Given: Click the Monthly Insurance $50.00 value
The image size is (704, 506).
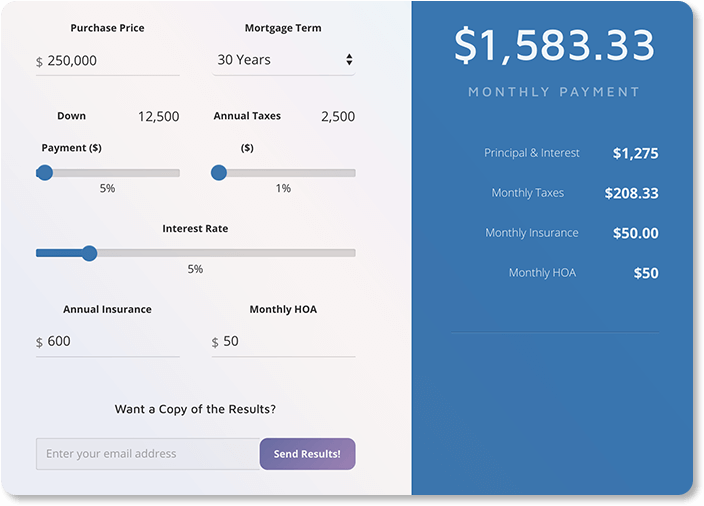Looking at the screenshot, I should 635,233.
